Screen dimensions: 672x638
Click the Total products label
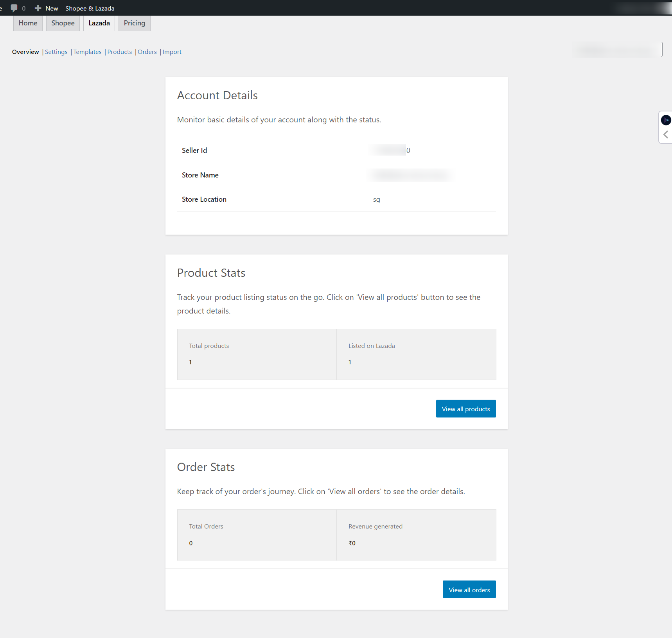(209, 346)
